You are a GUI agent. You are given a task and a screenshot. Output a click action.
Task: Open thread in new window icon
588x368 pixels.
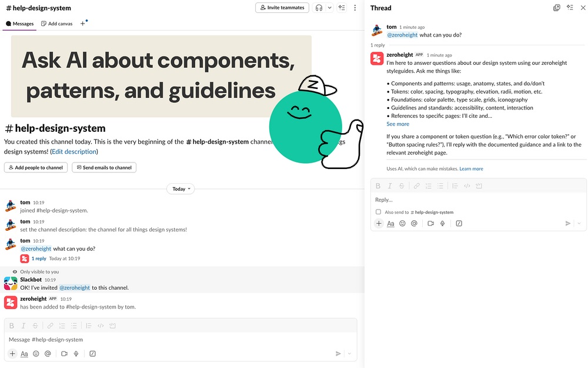pos(557,8)
